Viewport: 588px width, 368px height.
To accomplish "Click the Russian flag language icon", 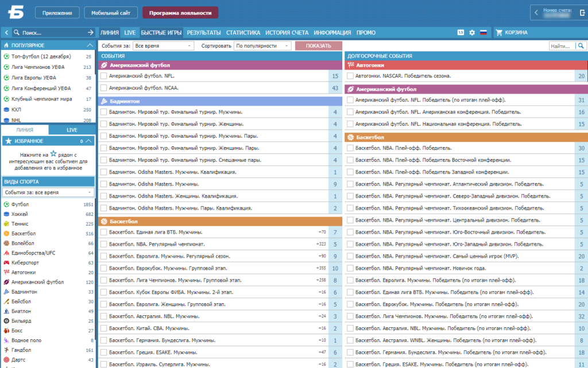I will tap(483, 33).
